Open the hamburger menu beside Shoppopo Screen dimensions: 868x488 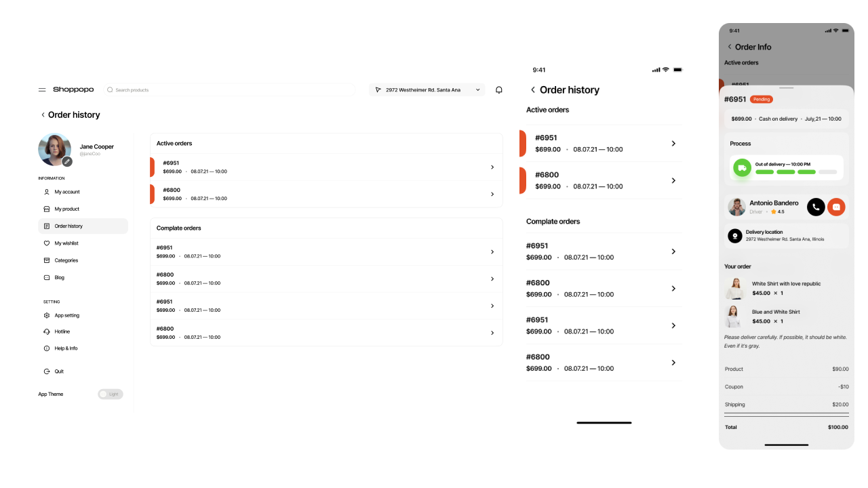point(42,89)
